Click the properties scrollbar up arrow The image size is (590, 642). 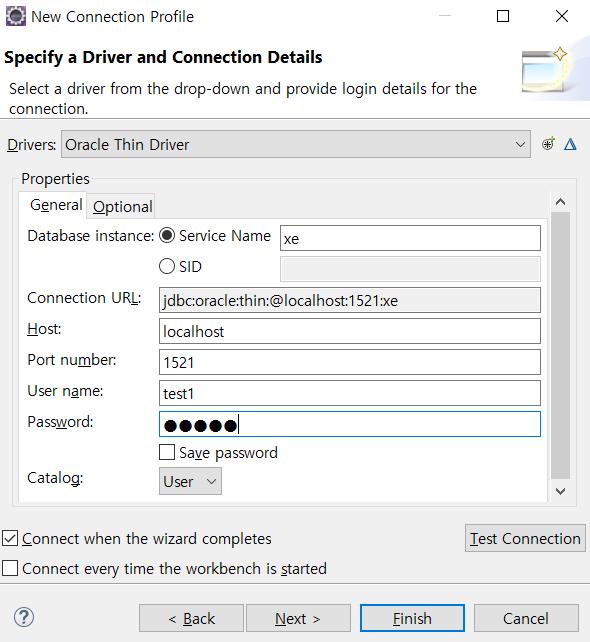tap(561, 201)
